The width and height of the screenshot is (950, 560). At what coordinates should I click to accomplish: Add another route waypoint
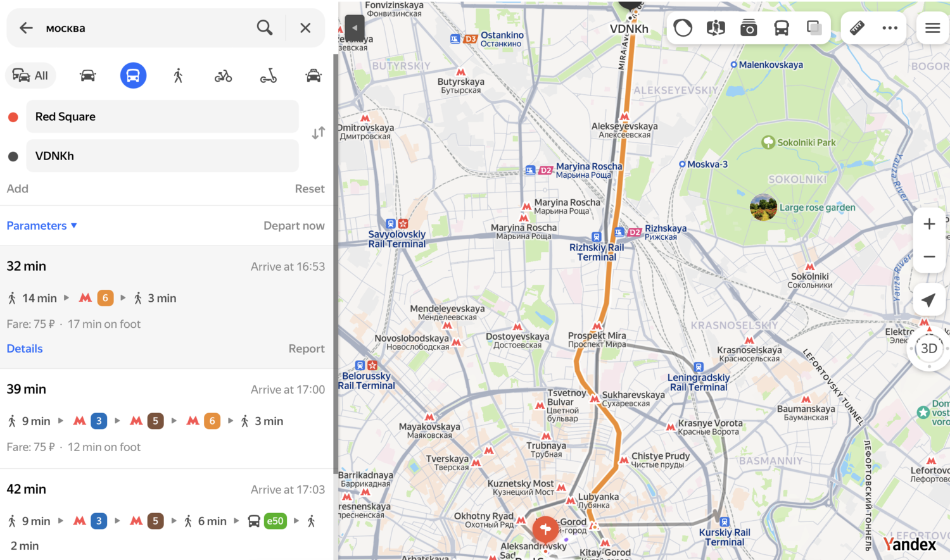pyautogui.click(x=18, y=189)
